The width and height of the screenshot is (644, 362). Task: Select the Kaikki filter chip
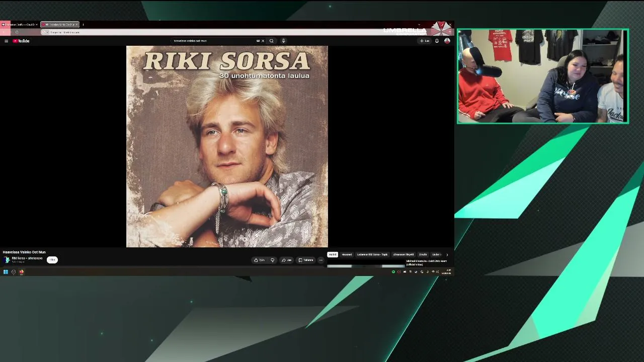tap(333, 254)
